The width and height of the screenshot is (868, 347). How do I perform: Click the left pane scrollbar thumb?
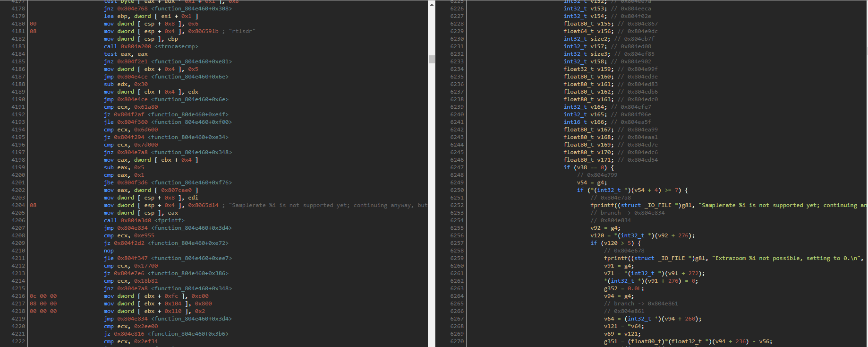[x=432, y=59]
